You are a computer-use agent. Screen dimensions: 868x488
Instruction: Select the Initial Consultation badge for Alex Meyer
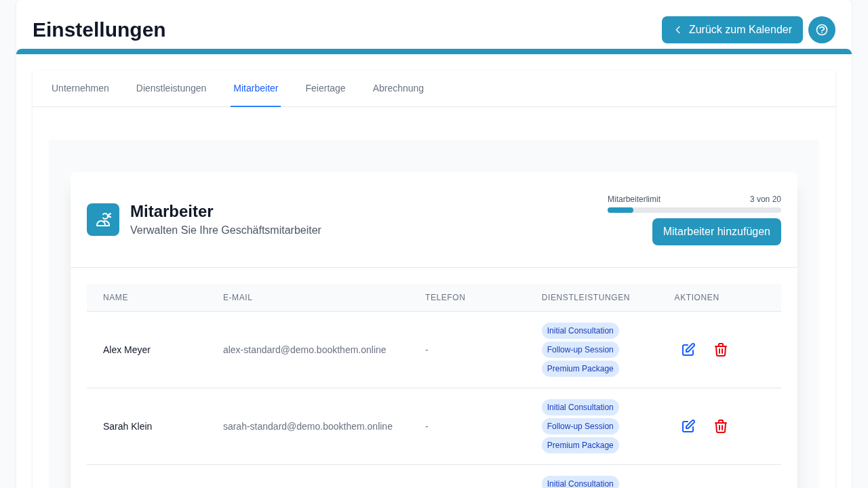click(580, 331)
